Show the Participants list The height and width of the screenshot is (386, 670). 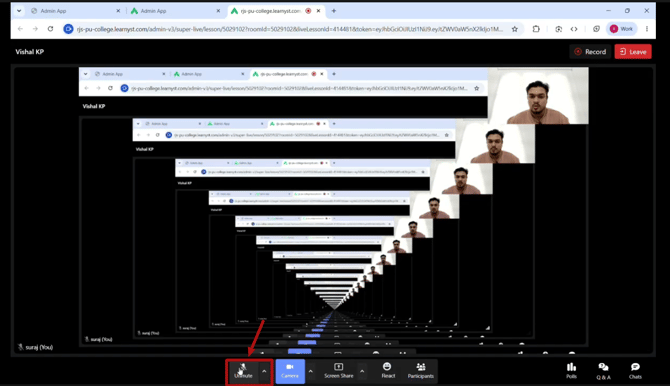pos(420,371)
